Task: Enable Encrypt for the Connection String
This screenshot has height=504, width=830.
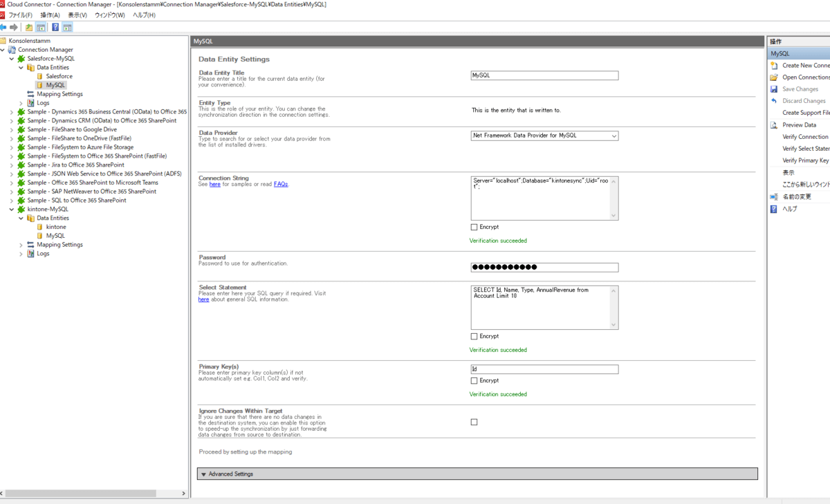Action: pos(474,227)
